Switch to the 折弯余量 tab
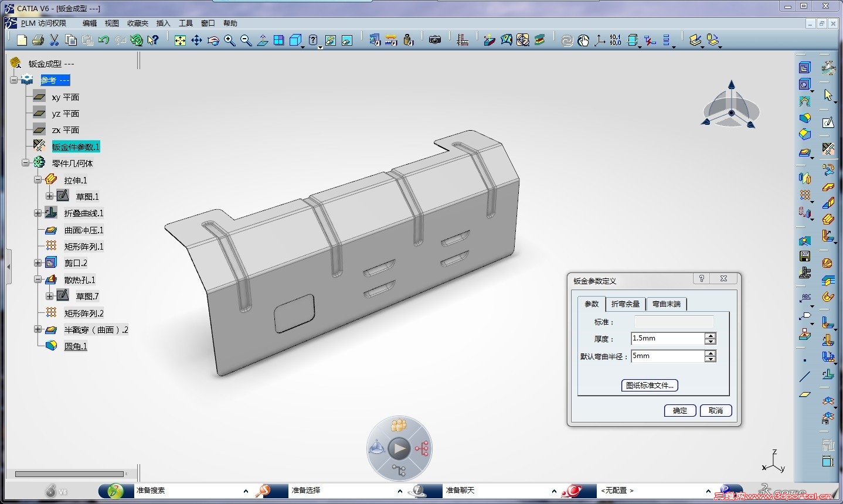 (626, 304)
